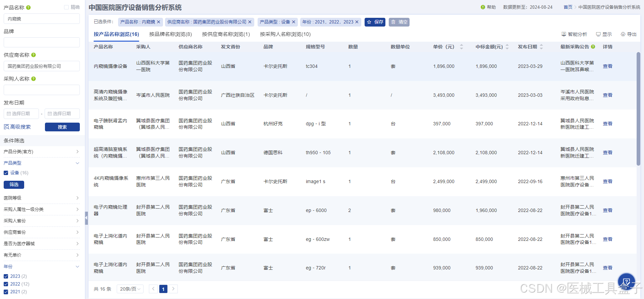Remove the 产品类型:设备 filter tag
Screen dimensions: 644x299
pos(294,22)
